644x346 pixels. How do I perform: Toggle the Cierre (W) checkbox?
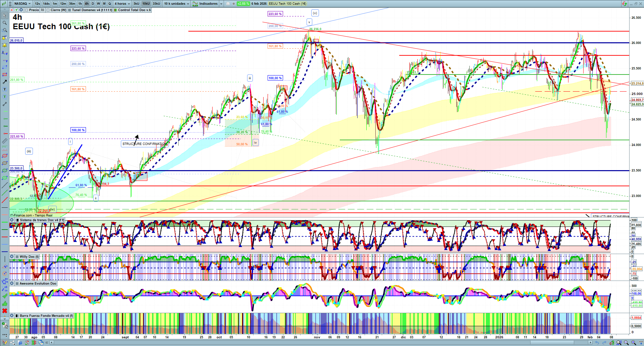point(48,10)
